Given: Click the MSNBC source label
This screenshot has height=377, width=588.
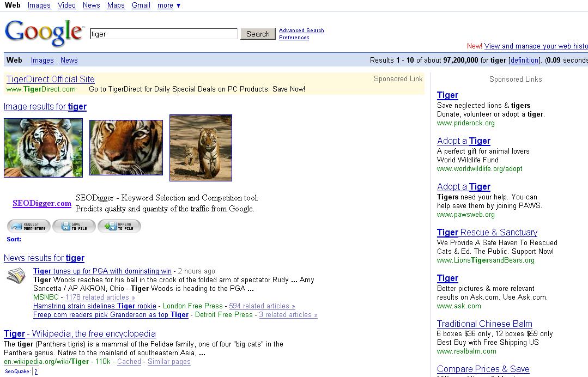Looking at the screenshot, I should (x=46, y=297).
